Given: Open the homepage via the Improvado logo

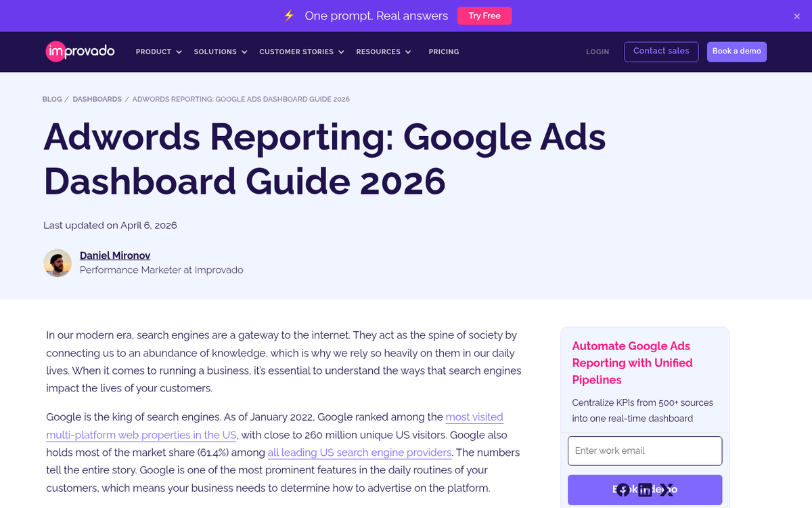Looking at the screenshot, I should (x=80, y=51).
